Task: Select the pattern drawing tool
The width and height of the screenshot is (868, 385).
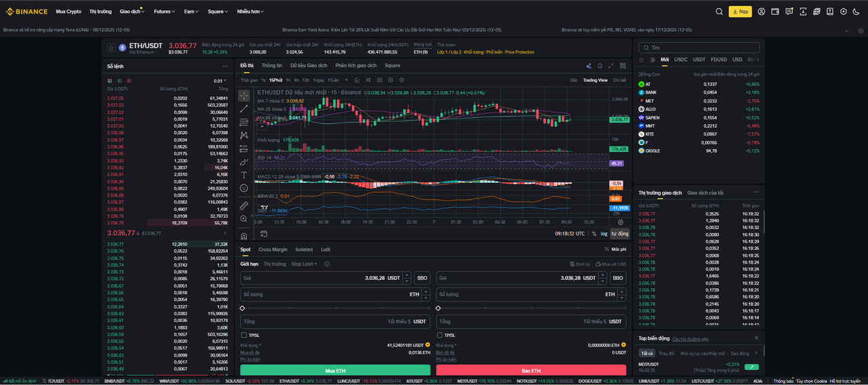Action: (244, 136)
